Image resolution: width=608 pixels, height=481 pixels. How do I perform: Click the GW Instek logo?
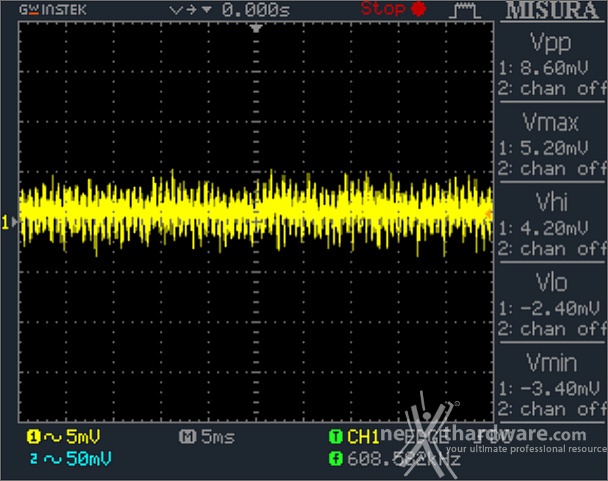pos(53,10)
